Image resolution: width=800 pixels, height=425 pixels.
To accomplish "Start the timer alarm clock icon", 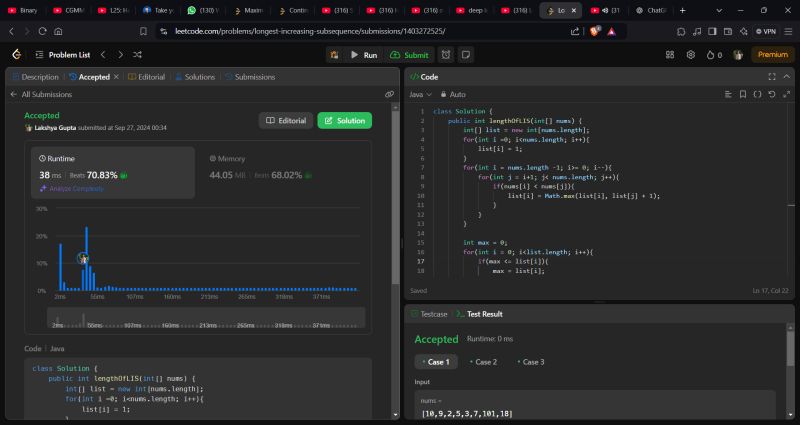I will pos(446,55).
